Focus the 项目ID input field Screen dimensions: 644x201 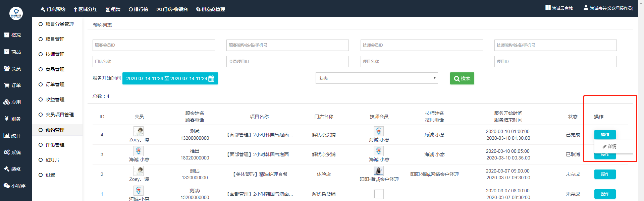coord(555,62)
